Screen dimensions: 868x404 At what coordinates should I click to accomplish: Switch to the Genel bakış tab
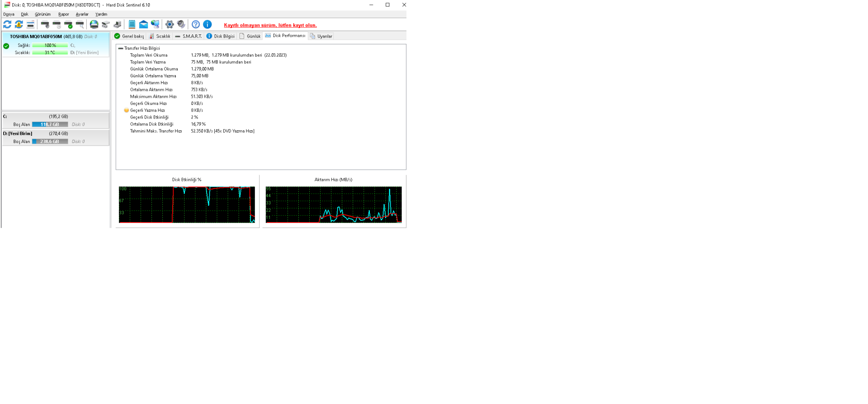[x=129, y=36]
